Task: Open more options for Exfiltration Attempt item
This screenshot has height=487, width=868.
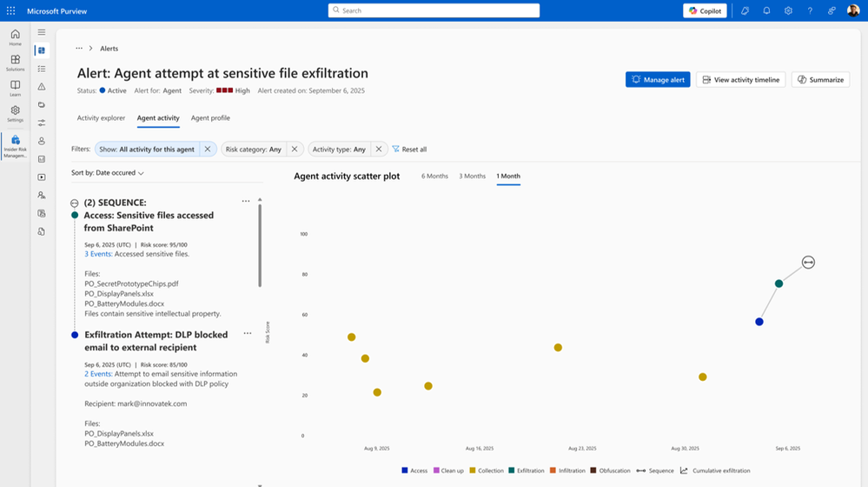Action: [x=248, y=334]
